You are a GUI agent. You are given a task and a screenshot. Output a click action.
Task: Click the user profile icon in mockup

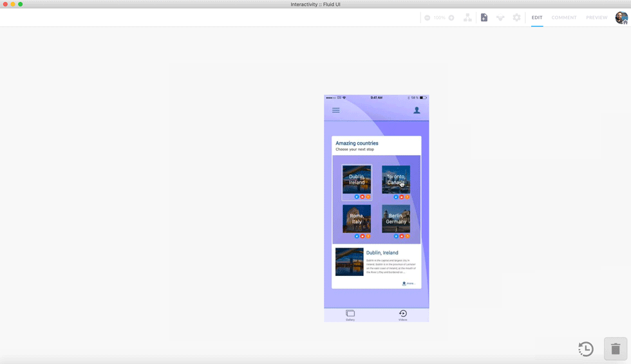(x=417, y=111)
